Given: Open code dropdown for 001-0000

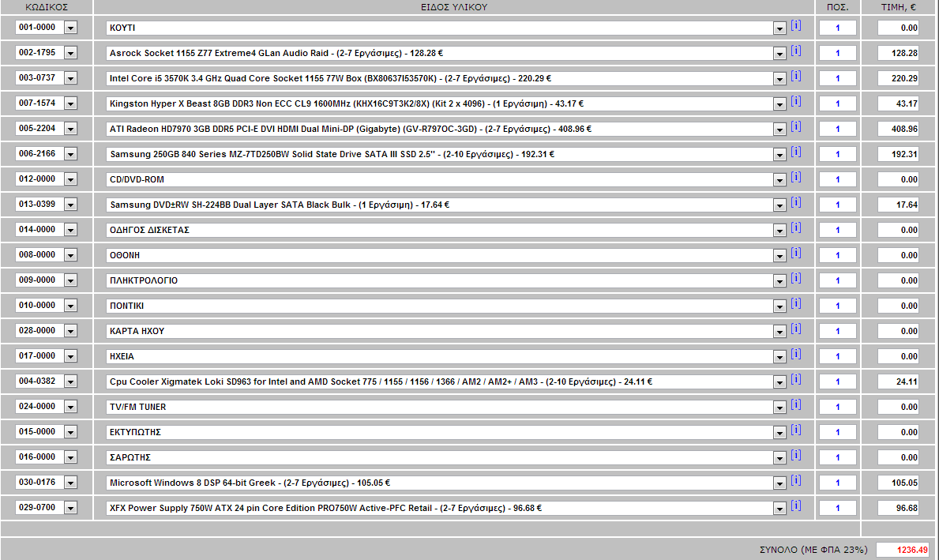Looking at the screenshot, I should point(70,28).
